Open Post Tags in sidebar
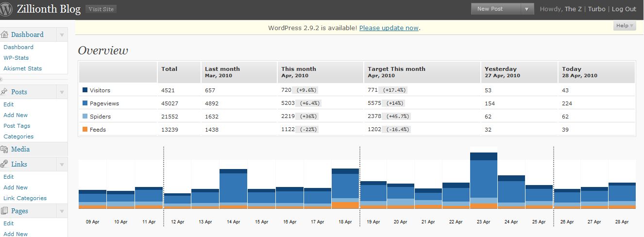644x237 pixels. coord(17,126)
